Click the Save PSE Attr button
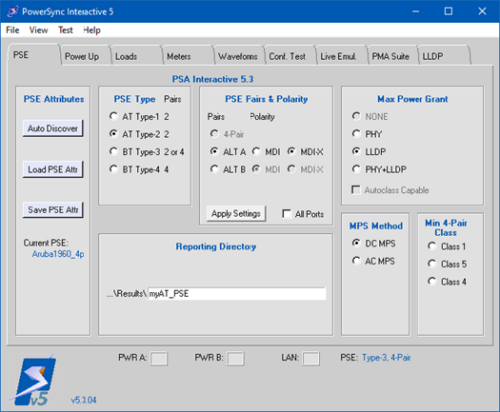The height and width of the screenshot is (412, 500). click(53, 210)
